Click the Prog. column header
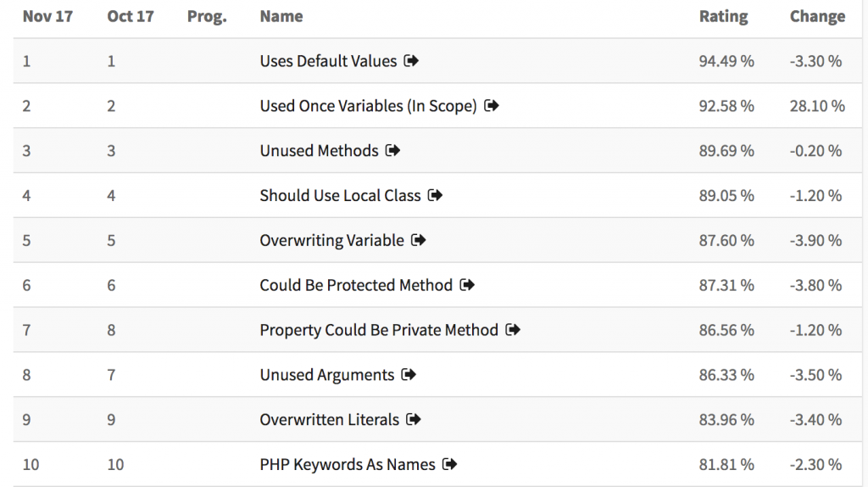This screenshot has height=487, width=868. click(207, 17)
